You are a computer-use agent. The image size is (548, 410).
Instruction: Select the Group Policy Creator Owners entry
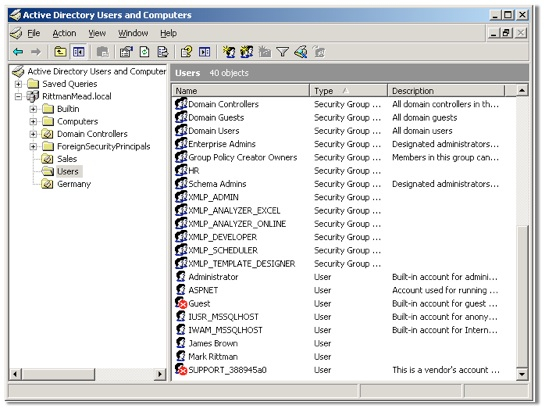point(243,157)
